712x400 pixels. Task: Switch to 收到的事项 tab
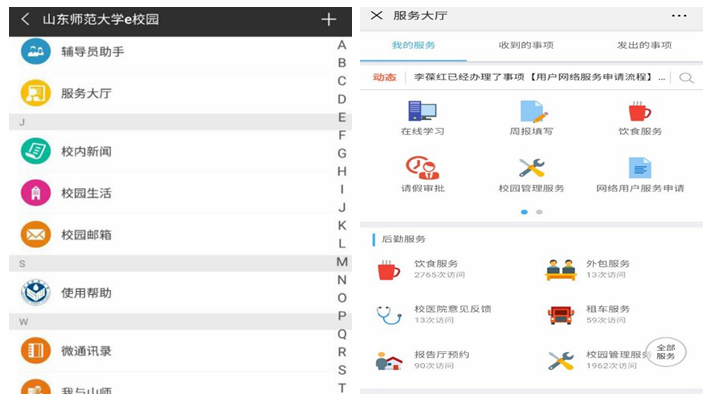pos(526,45)
